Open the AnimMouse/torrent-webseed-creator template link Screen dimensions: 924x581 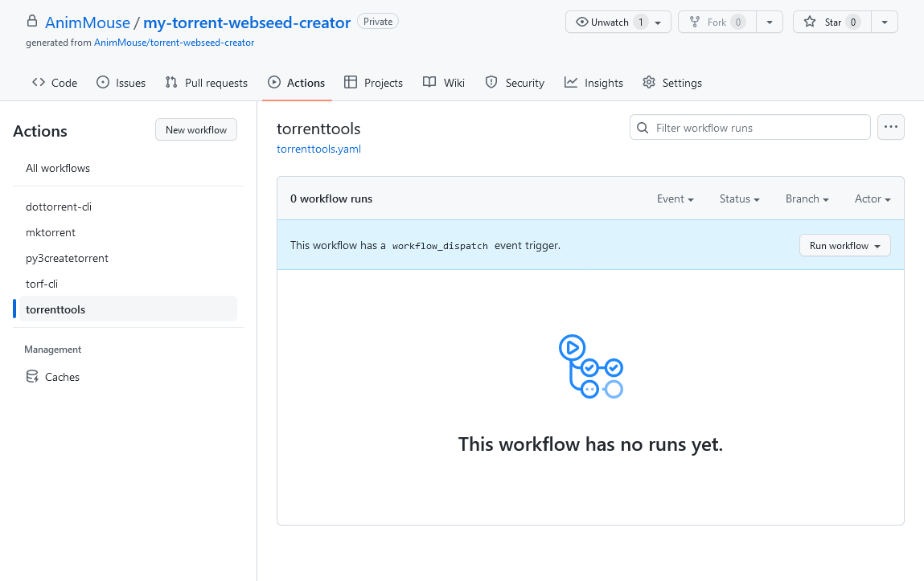175,43
